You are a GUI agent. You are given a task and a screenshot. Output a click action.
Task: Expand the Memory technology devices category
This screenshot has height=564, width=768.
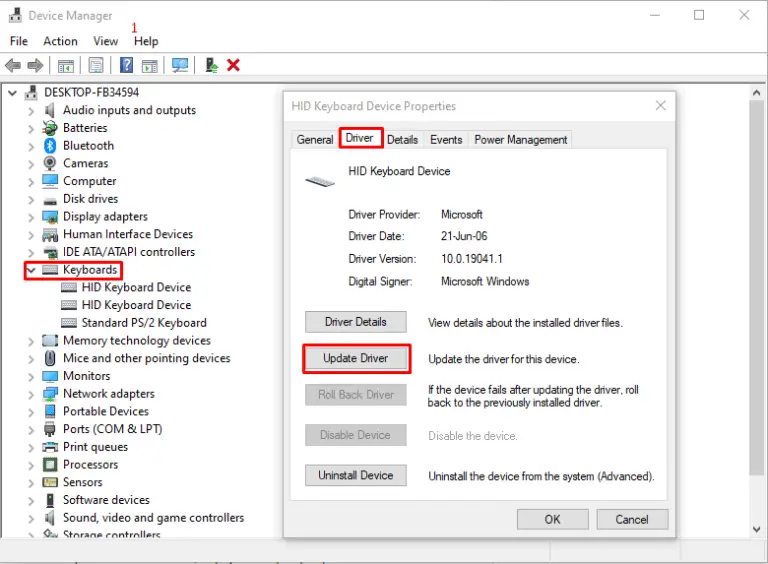pyautogui.click(x=31, y=341)
